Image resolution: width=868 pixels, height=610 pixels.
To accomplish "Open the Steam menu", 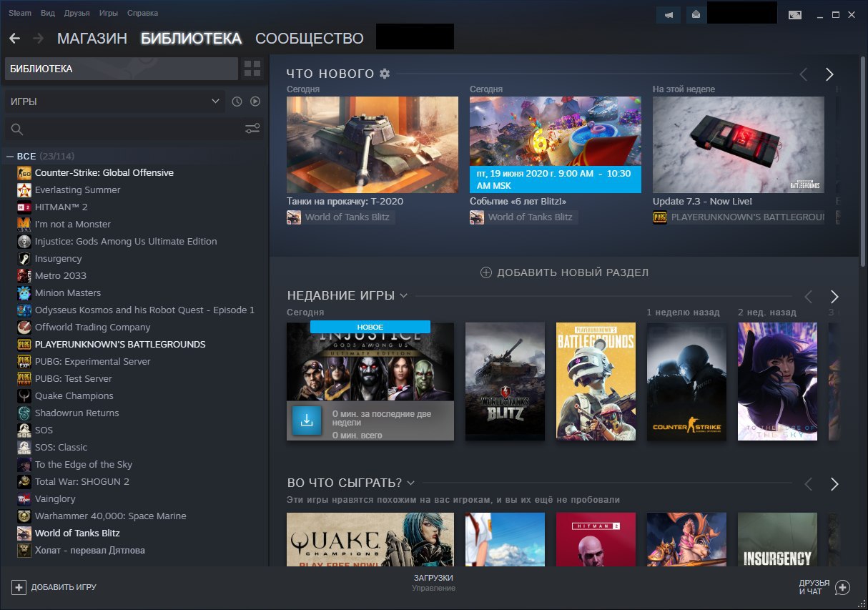I will 20,13.
